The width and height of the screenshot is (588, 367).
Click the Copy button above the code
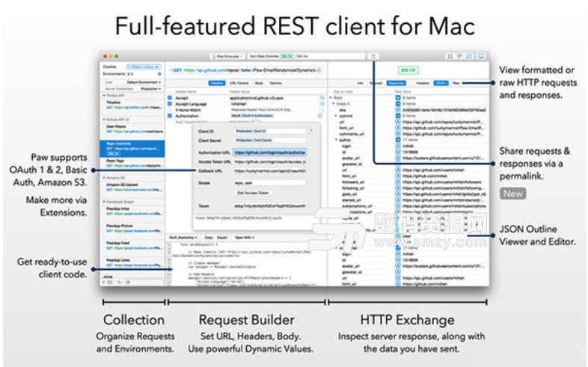click(209, 238)
